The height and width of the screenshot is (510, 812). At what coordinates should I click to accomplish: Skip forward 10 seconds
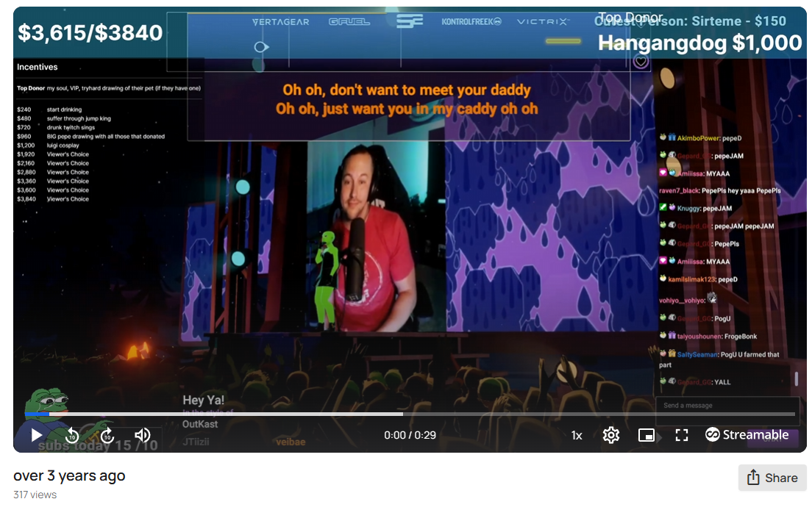coord(107,435)
